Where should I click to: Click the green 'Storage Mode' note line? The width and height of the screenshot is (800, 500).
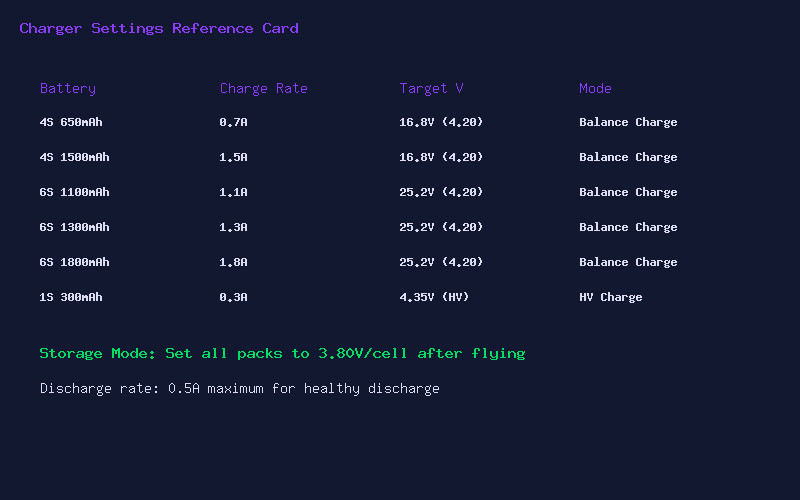click(282, 354)
